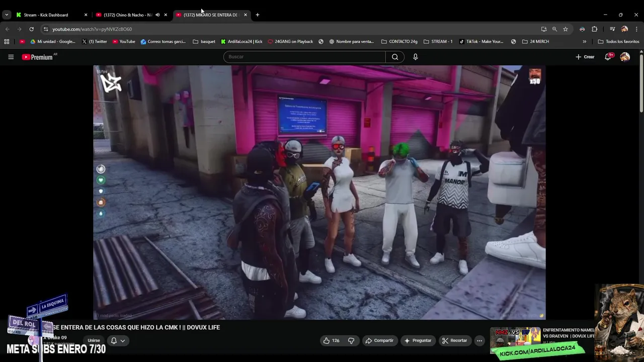
Task: Open the ArdillaLoca24 | Kick bookmark
Action: point(242,42)
